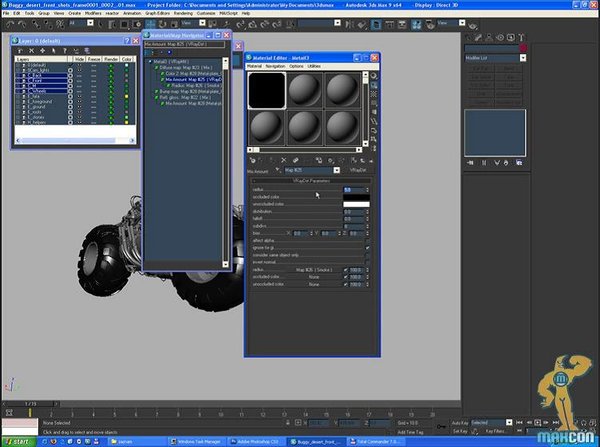This screenshot has width=600, height=447.
Task: Open the Utilities menu in Material Editor
Action: click(314, 66)
